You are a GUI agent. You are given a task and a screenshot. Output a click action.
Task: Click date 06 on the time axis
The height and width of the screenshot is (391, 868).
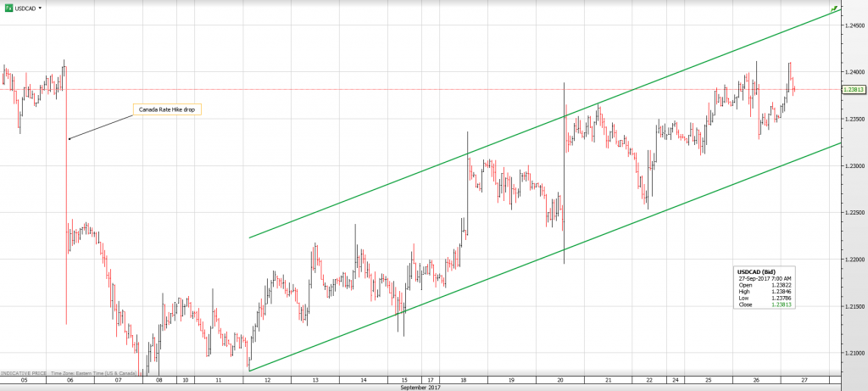pos(69,381)
